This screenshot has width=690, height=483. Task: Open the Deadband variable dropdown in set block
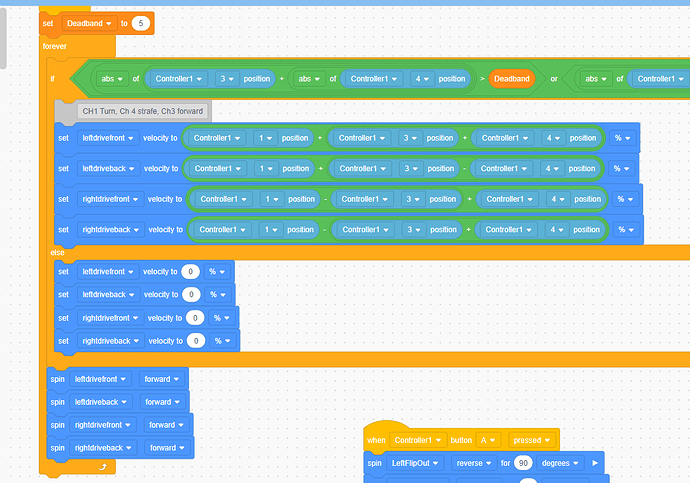89,23
